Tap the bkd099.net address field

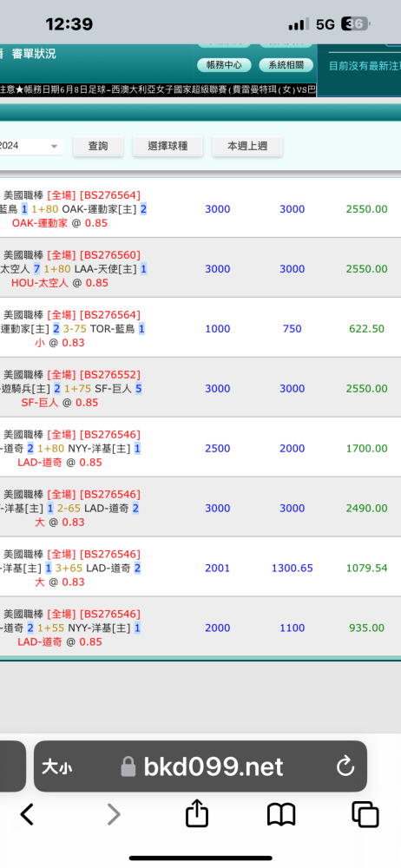tap(200, 766)
